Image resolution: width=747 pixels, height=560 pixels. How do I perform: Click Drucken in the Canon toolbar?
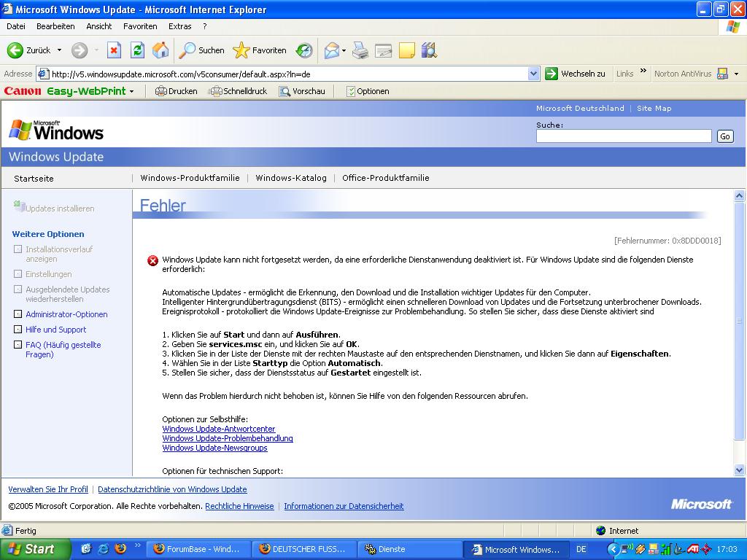(177, 91)
